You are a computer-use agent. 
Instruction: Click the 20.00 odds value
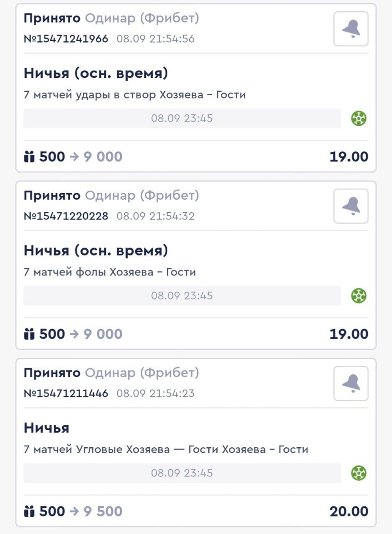349,511
